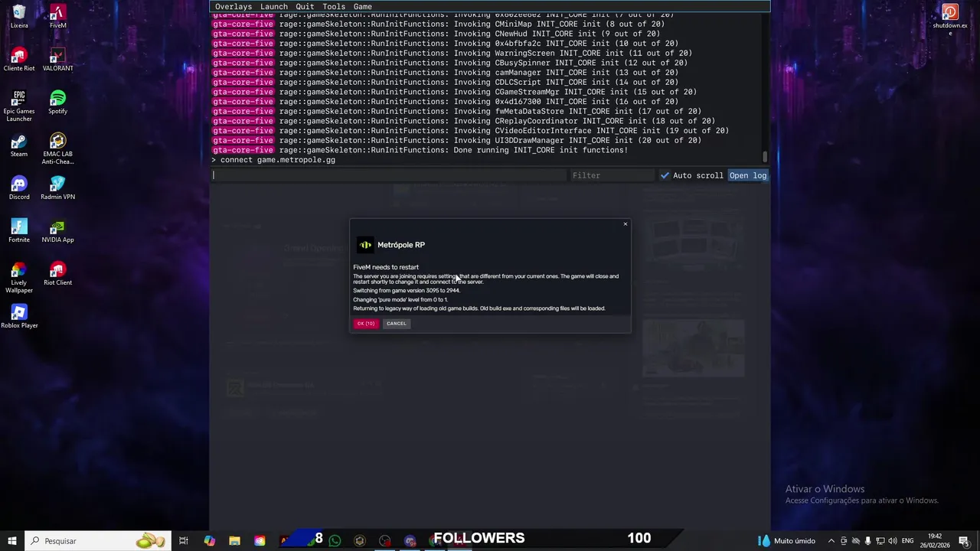This screenshot has height=551, width=980.
Task: Launch Lively Wallpaper from the desktop
Action: click(19, 277)
